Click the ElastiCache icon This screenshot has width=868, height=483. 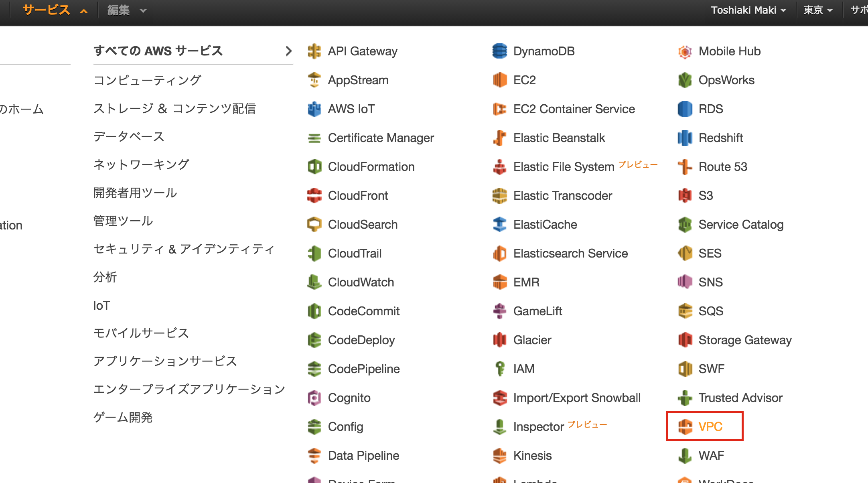[x=499, y=225]
